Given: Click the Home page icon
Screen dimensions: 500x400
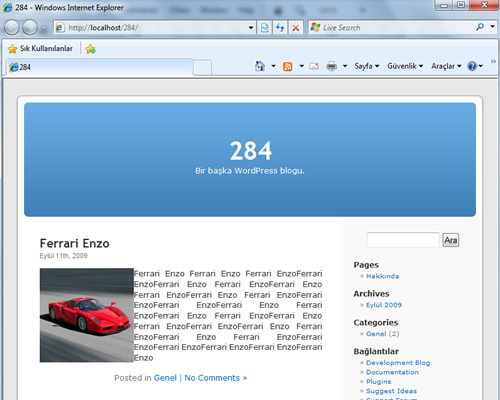Looking at the screenshot, I should (x=260, y=66).
